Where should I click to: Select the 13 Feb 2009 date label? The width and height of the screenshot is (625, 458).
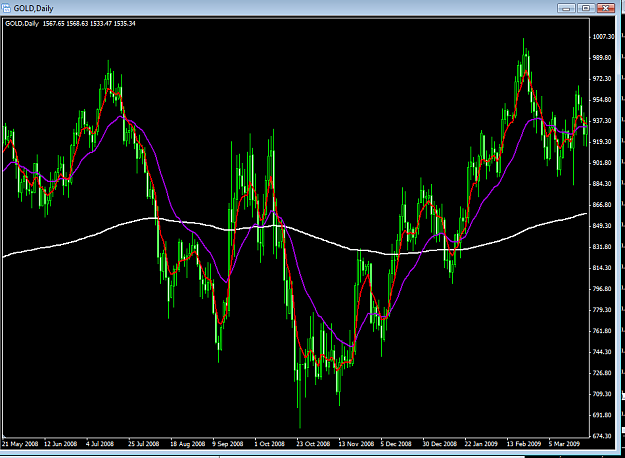524,444
